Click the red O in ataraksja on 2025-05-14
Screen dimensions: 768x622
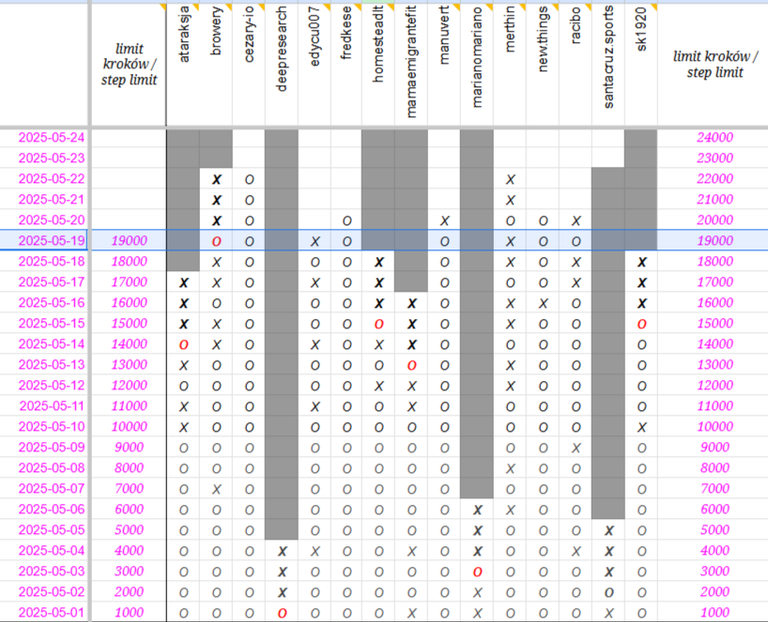pyautogui.click(x=183, y=344)
